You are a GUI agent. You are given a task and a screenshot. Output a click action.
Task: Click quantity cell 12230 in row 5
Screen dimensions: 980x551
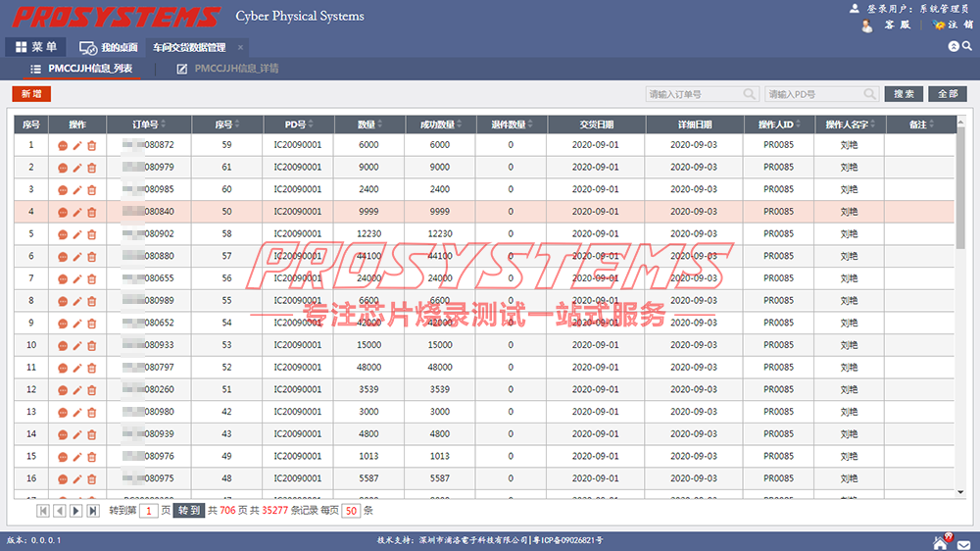click(368, 234)
